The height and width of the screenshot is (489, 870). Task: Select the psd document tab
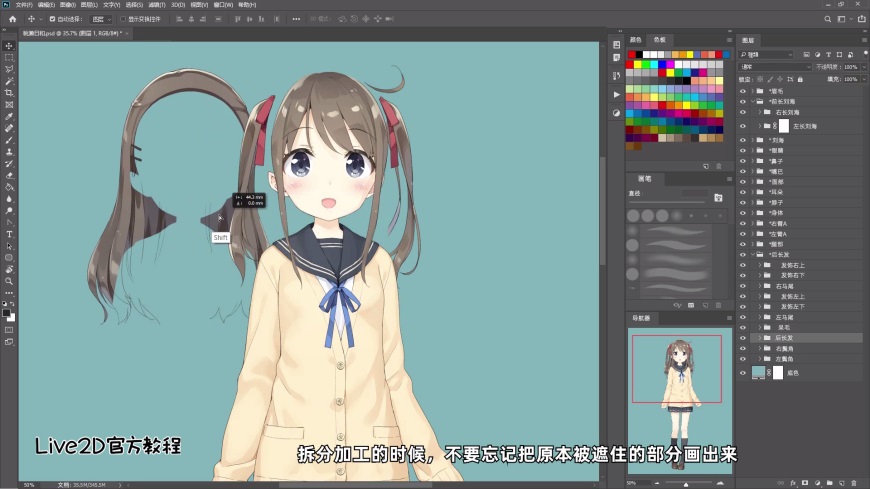point(73,33)
